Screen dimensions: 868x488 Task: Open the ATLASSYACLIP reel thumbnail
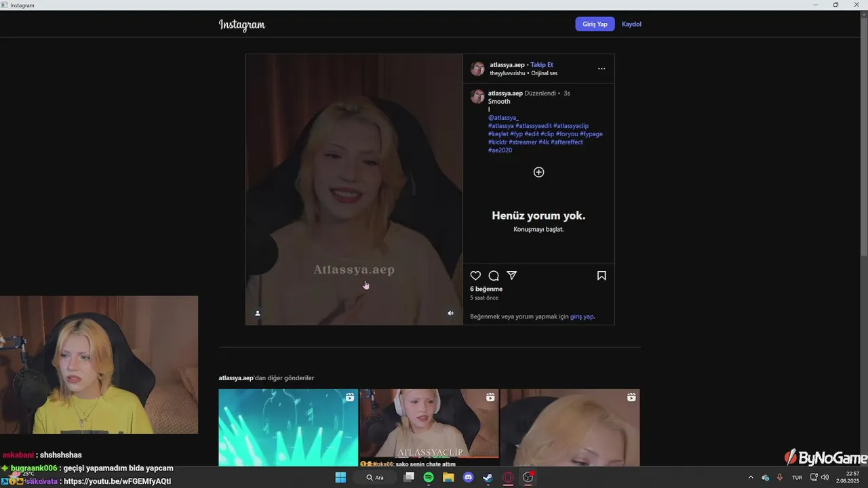(x=429, y=427)
